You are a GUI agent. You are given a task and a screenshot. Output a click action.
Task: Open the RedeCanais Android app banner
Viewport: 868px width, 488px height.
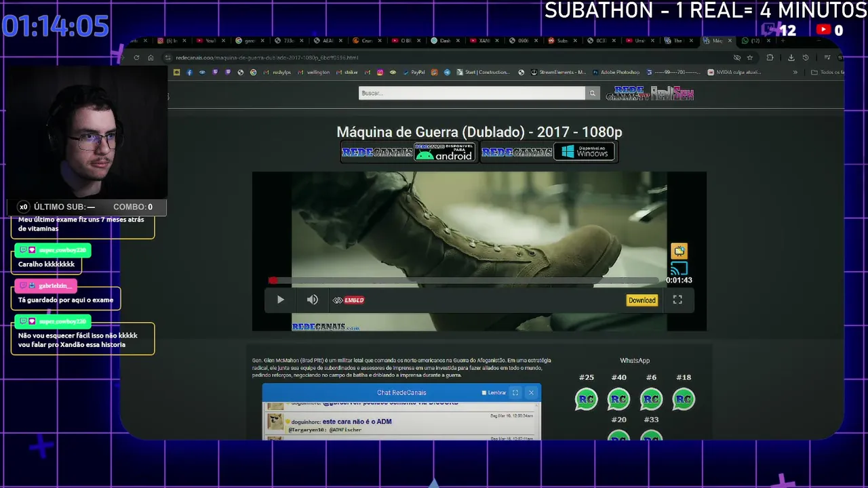point(409,151)
